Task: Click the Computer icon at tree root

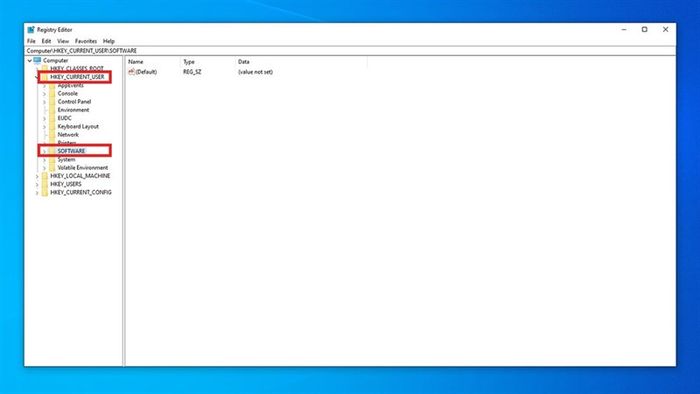Action: (x=37, y=60)
